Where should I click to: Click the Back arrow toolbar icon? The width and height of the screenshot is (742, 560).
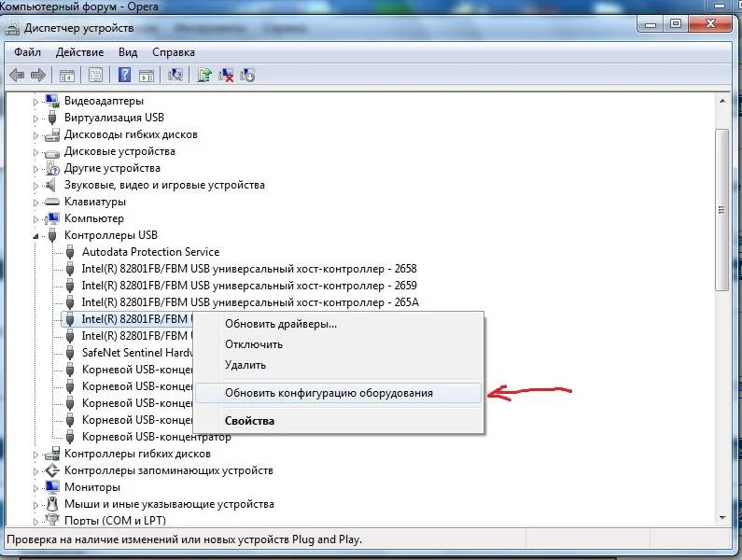[17, 75]
